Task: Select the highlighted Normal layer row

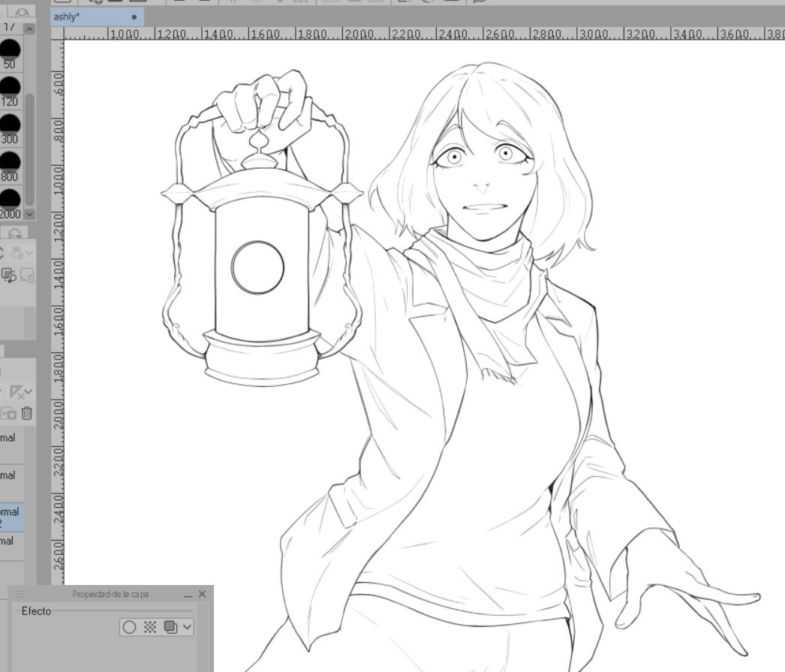Action: (x=11, y=517)
